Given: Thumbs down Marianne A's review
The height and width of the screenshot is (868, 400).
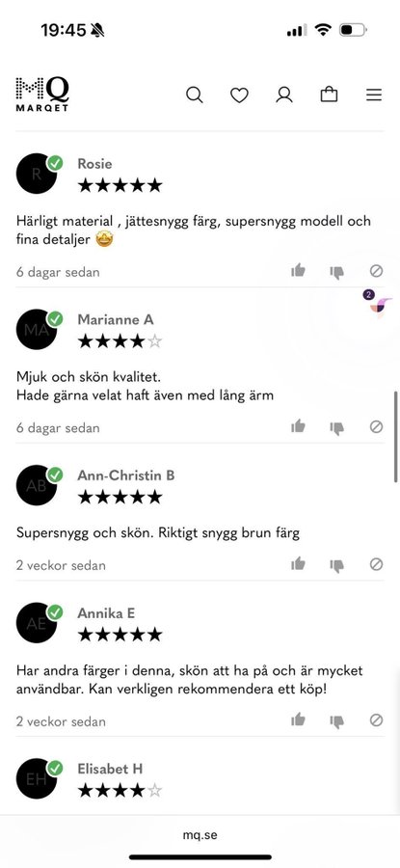Looking at the screenshot, I should point(337,428).
